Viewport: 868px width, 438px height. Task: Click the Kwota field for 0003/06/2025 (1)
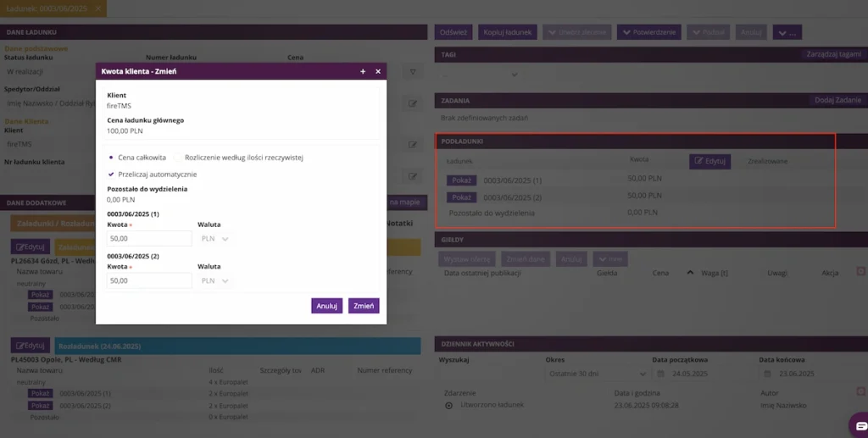coord(149,239)
